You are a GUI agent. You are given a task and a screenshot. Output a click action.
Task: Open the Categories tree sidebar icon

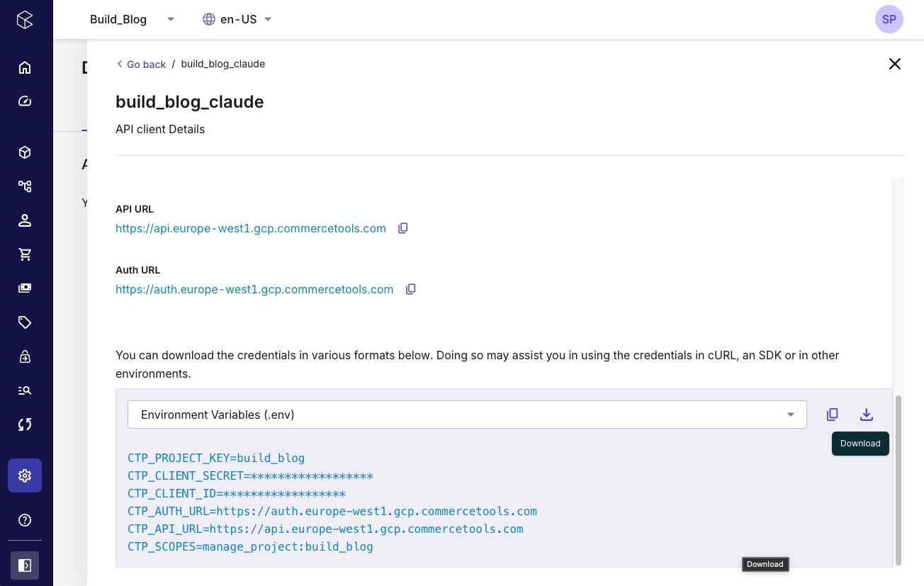point(25,186)
